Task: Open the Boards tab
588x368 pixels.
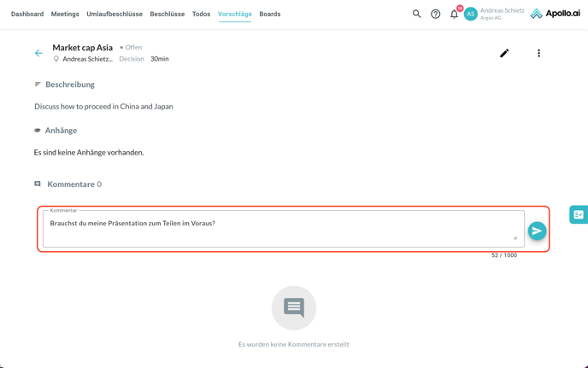Action: click(x=270, y=14)
